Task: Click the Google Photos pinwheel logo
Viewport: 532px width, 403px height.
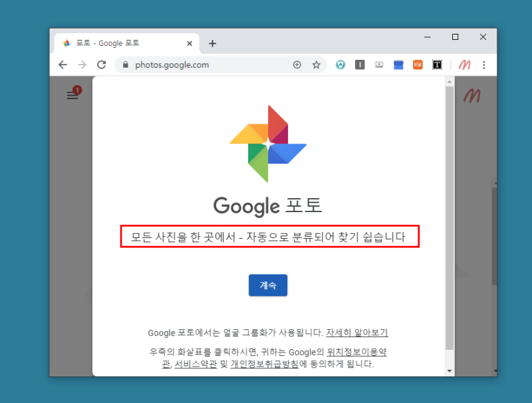Action: tap(268, 144)
